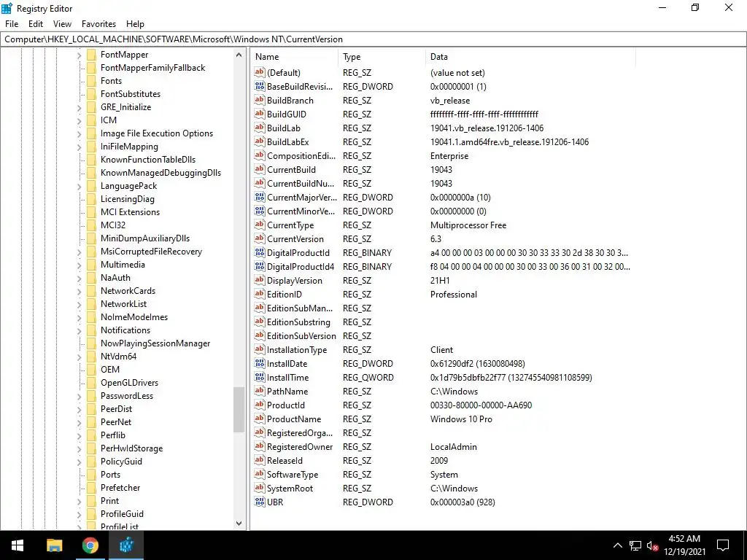Open the Action Center notifications icon
747x560 pixels.
(723, 545)
